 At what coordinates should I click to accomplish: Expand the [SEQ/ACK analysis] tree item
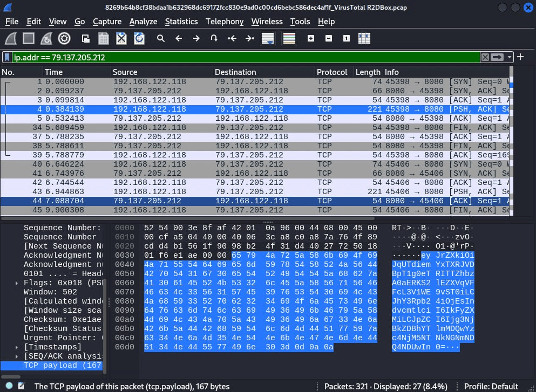pyautogui.click(x=17, y=356)
